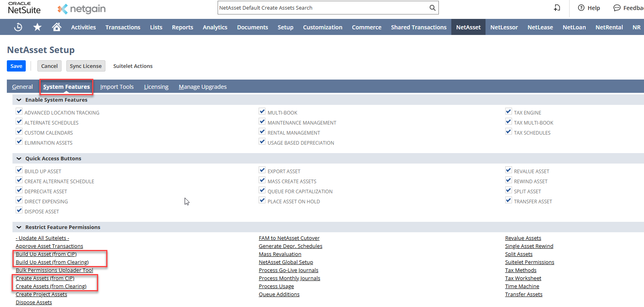Click the Shortcuts star icon

[x=37, y=27]
